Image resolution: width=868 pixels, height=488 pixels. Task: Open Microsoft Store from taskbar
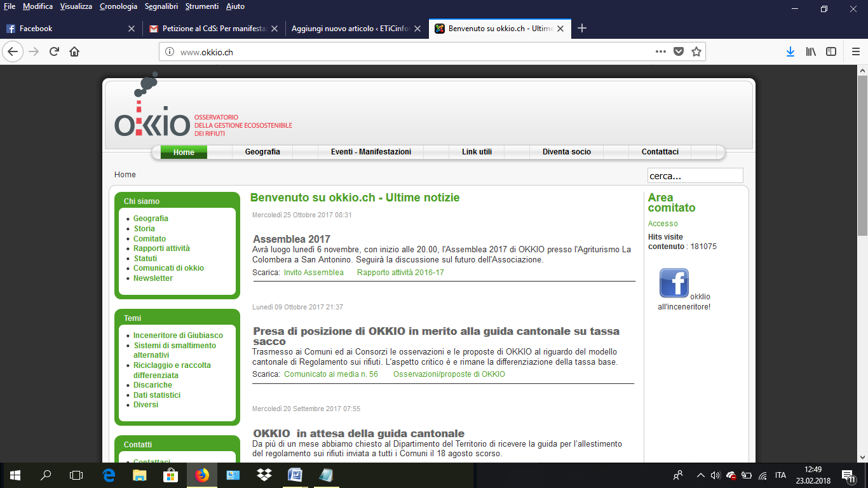click(170, 475)
